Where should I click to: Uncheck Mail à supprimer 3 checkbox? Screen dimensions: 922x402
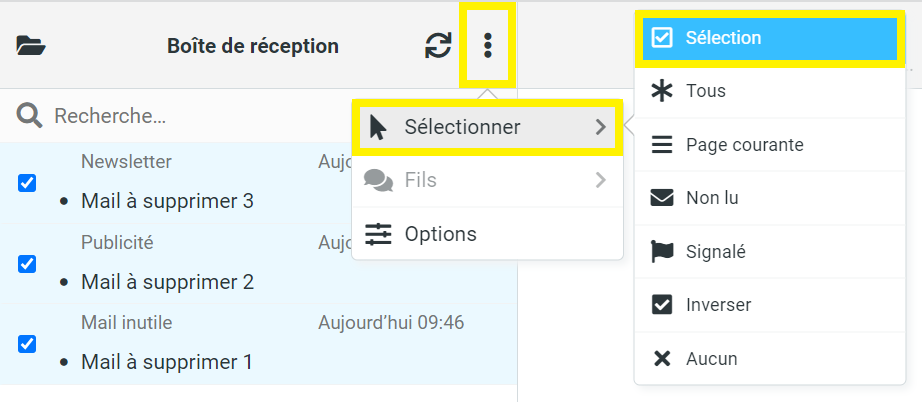pos(27,183)
